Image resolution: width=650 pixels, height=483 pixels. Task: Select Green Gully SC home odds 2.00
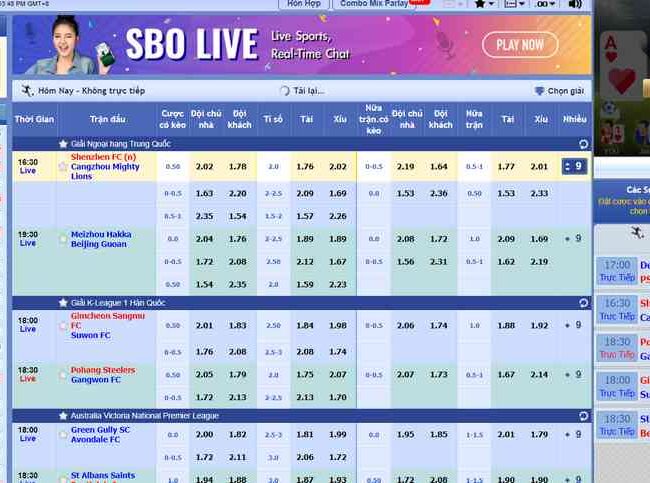204,435
